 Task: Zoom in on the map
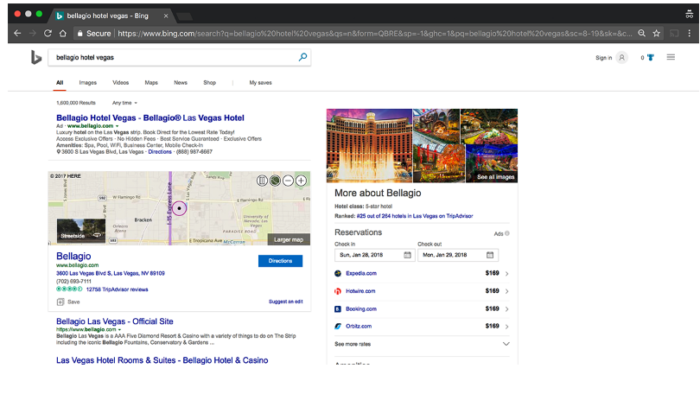point(301,180)
